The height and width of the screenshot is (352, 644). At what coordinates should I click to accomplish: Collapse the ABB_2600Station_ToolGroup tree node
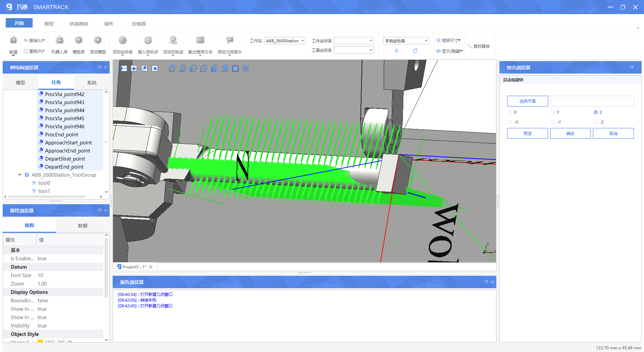coord(20,175)
